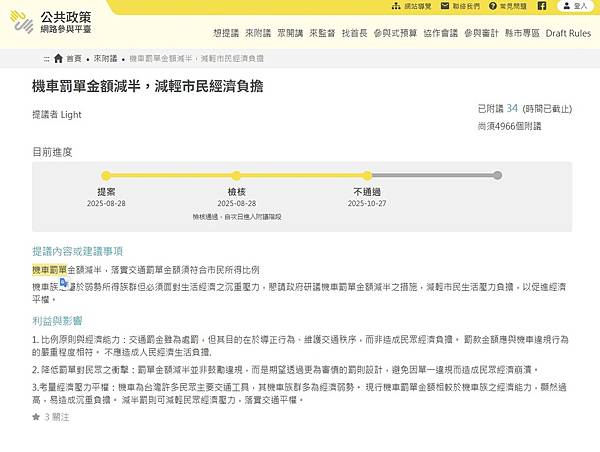Go to 眾開講 in the navigation

click(290, 33)
